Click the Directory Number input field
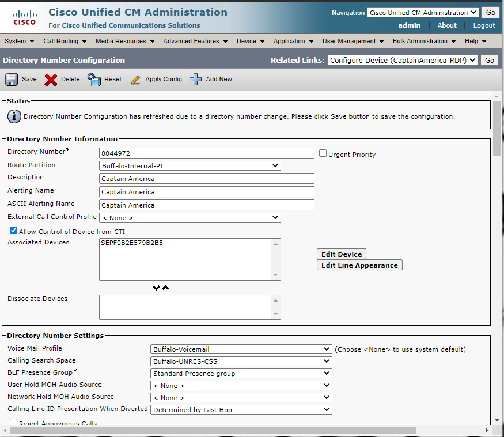This screenshot has width=504, height=437. point(207,153)
